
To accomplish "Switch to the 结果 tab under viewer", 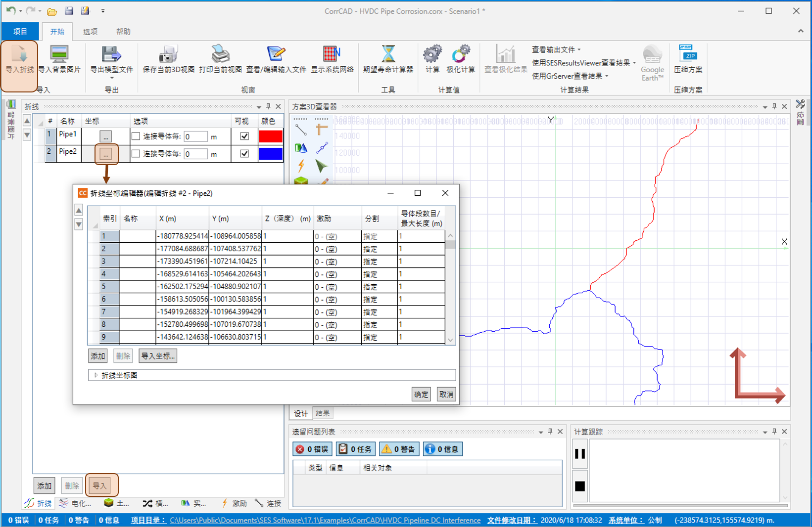I will tap(323, 413).
